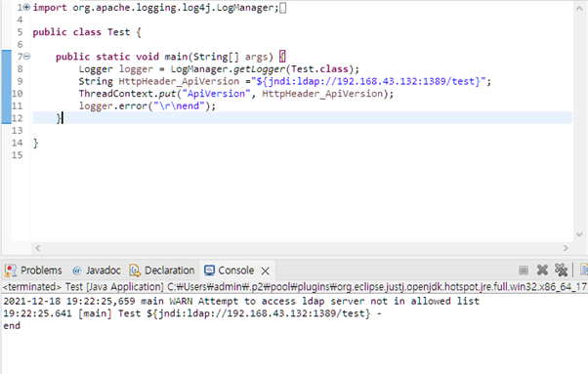
Task: Click the ThreadContext class name on line 10
Action: (116, 94)
